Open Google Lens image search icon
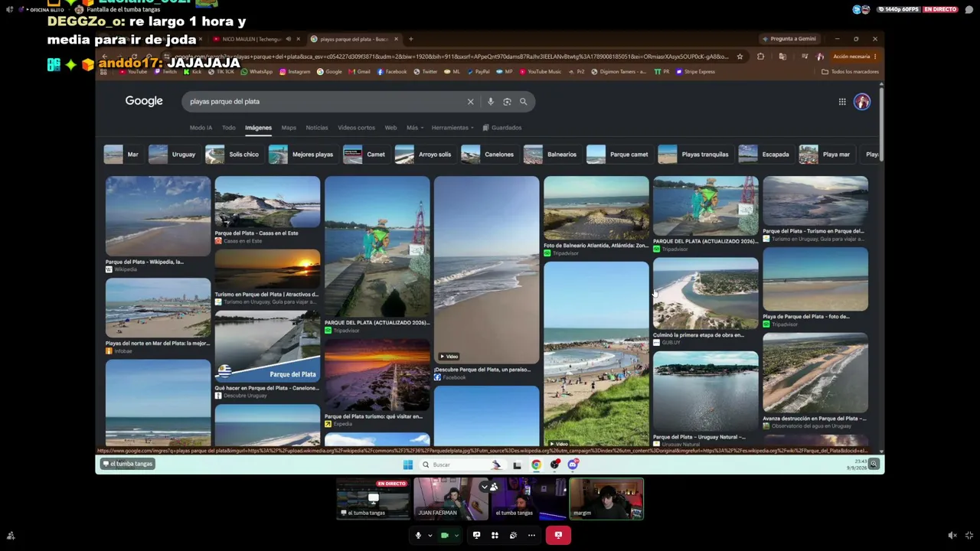The image size is (980, 551). 507,101
